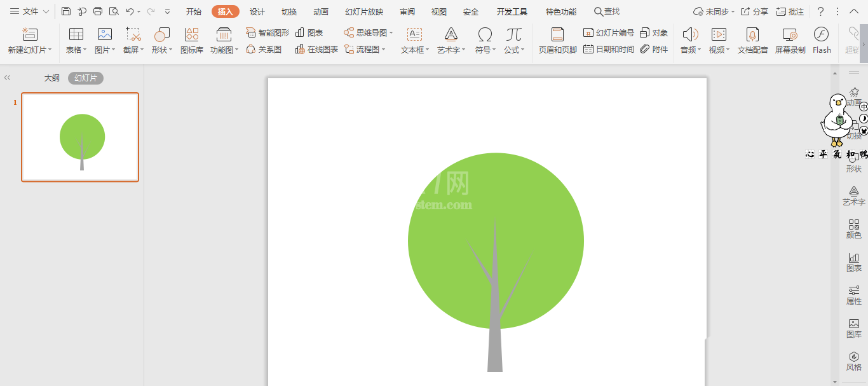Open Print Preview icon

(114, 11)
